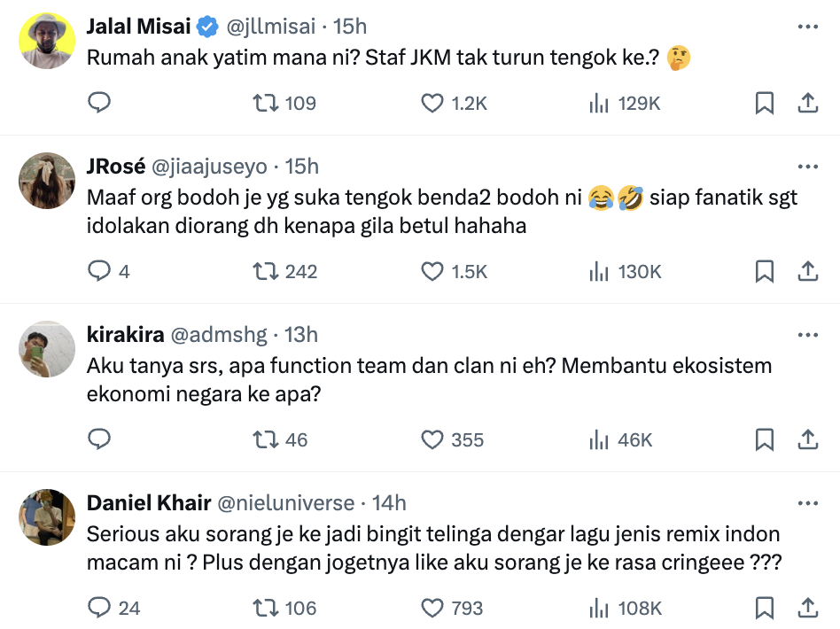Like Daniel Khair's tweet about remix indon

433,609
